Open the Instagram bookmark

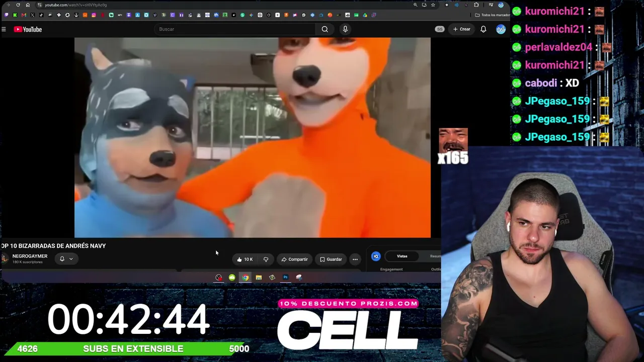(94, 15)
